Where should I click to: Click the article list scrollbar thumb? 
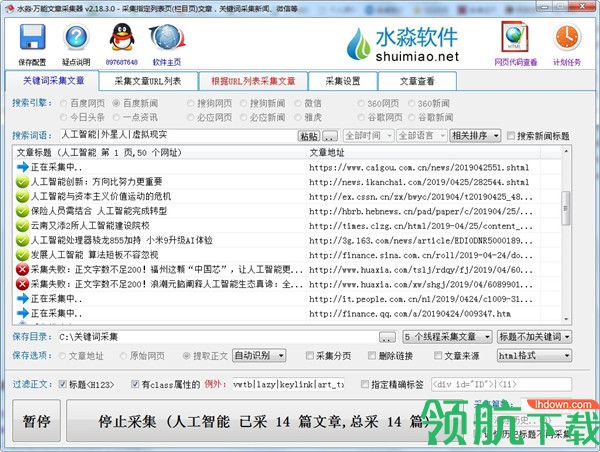(565, 208)
